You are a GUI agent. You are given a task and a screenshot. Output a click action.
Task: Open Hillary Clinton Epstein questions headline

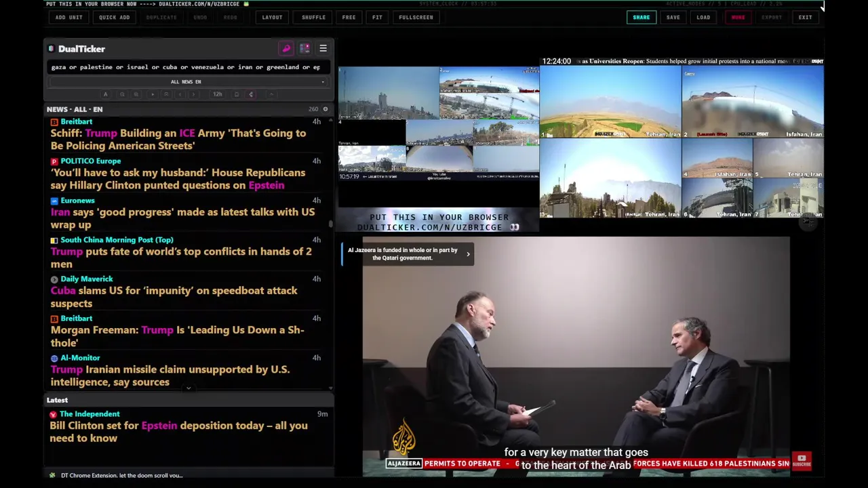(178, 179)
